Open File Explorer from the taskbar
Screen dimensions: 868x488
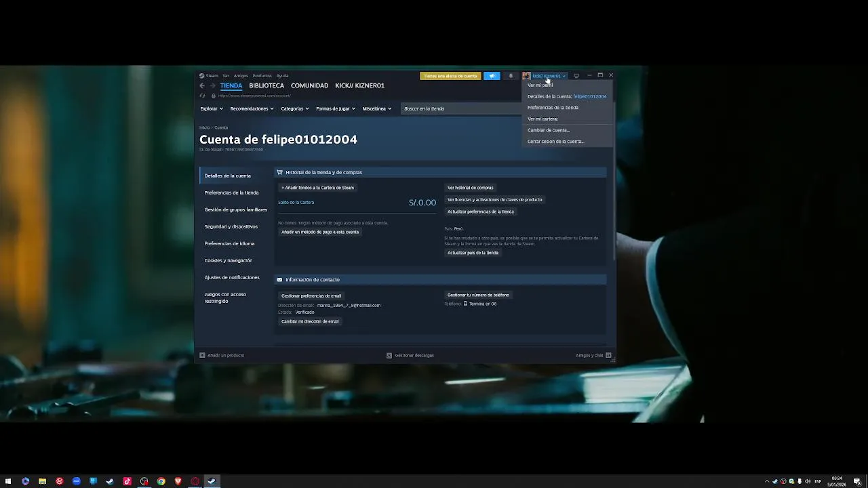pyautogui.click(x=42, y=481)
